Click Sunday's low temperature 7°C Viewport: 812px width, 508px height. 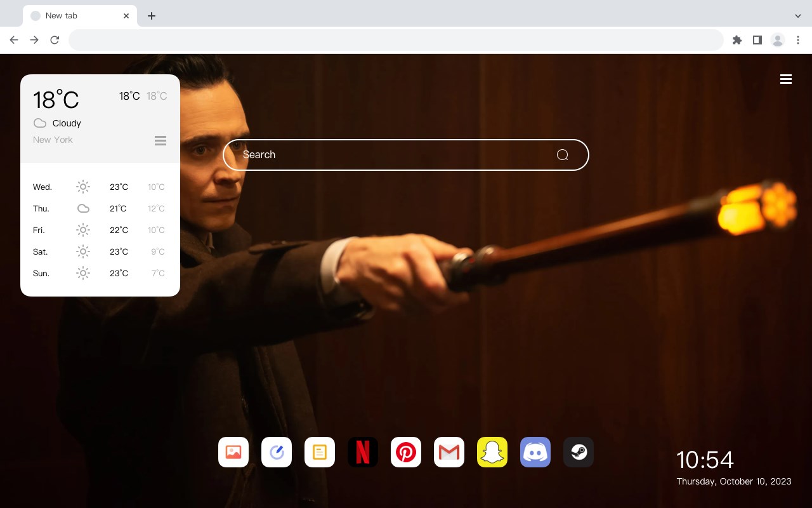pyautogui.click(x=158, y=273)
